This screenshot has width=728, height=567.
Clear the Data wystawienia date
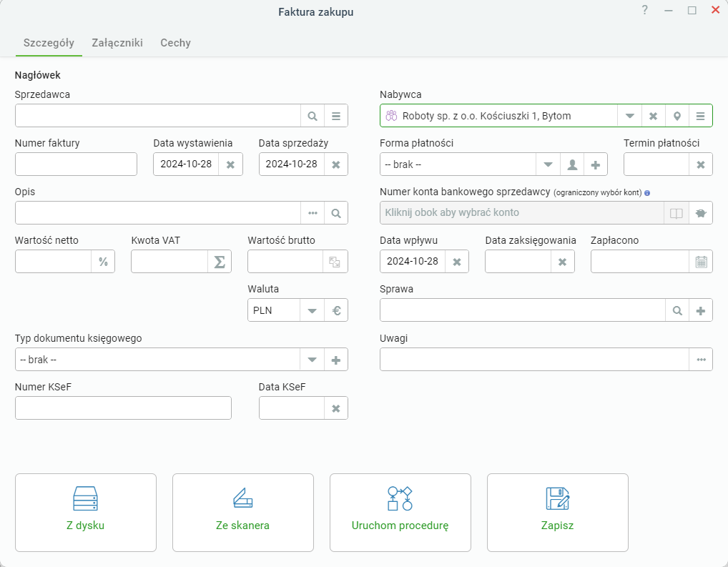click(x=231, y=164)
